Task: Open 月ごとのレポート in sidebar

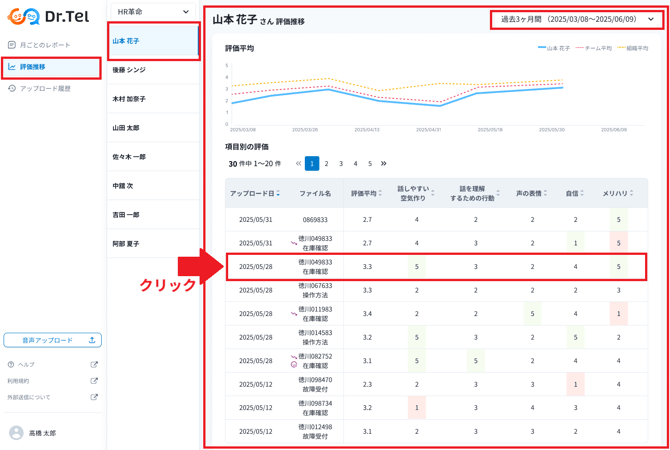Action: point(45,45)
